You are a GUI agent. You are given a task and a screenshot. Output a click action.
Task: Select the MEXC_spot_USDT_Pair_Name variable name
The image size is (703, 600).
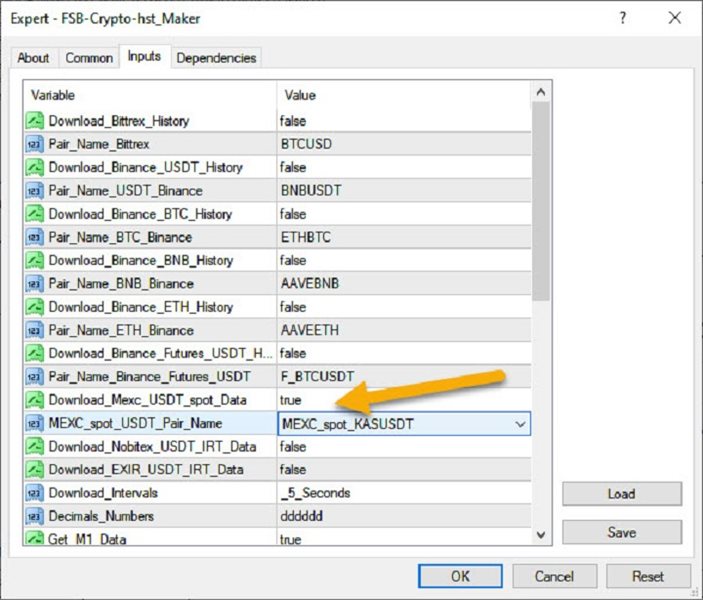click(135, 423)
